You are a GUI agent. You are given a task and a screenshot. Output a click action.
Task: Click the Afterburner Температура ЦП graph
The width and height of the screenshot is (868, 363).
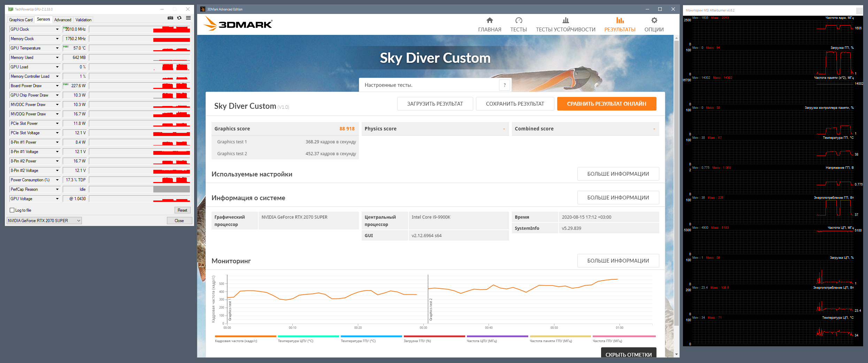[772, 332]
